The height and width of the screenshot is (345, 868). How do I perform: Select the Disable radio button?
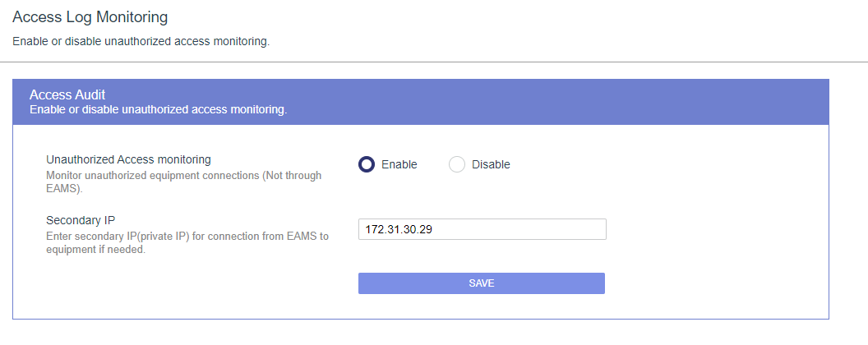pos(457,164)
